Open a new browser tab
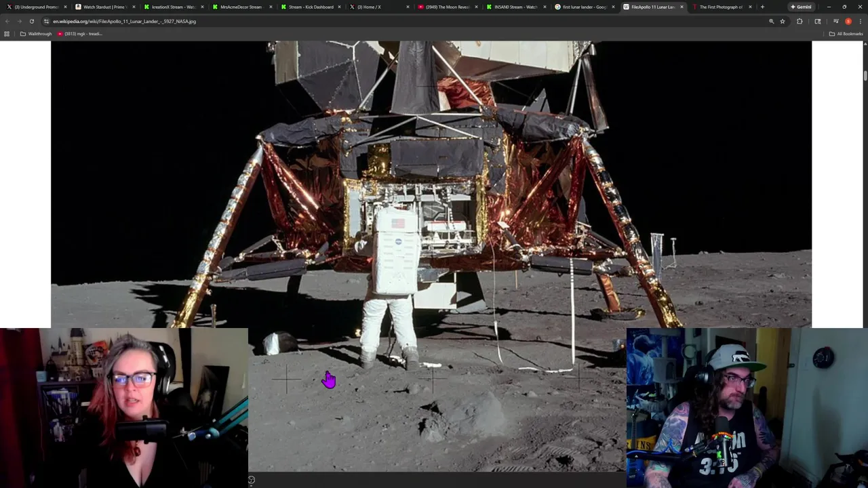 click(x=762, y=7)
